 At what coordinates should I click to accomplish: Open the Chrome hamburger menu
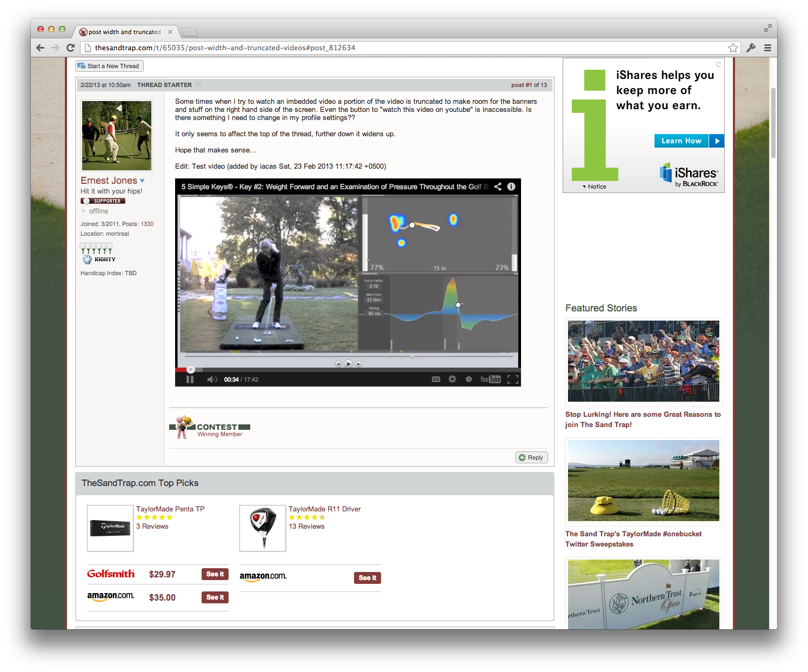point(767,48)
